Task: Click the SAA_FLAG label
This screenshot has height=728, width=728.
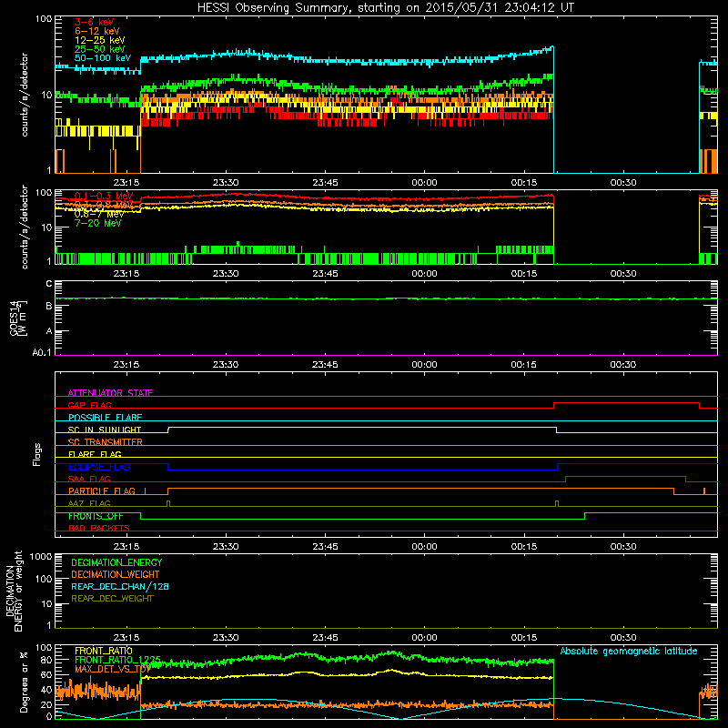Action: pyautogui.click(x=89, y=480)
